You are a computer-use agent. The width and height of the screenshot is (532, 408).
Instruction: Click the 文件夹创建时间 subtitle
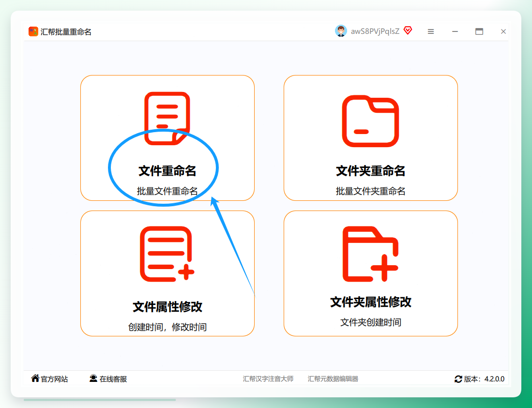click(x=370, y=322)
